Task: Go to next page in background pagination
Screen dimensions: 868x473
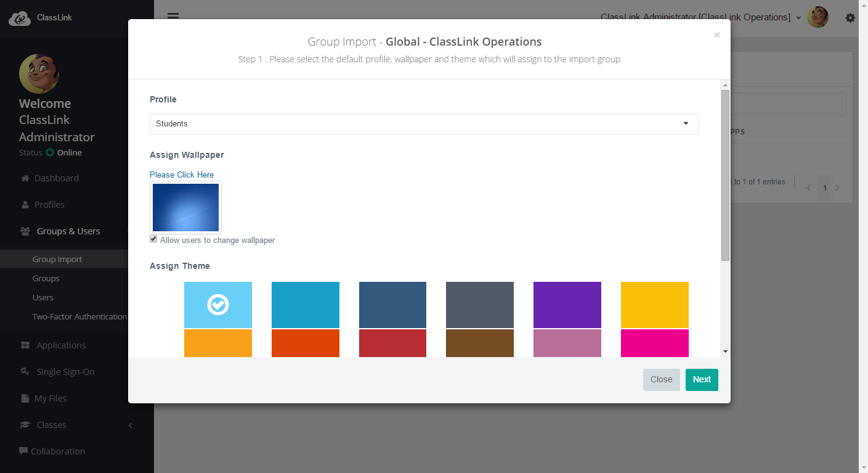Action: coord(838,187)
